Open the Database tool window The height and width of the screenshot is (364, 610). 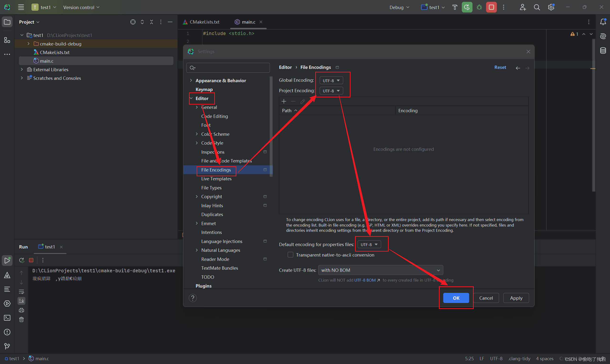tap(603, 51)
